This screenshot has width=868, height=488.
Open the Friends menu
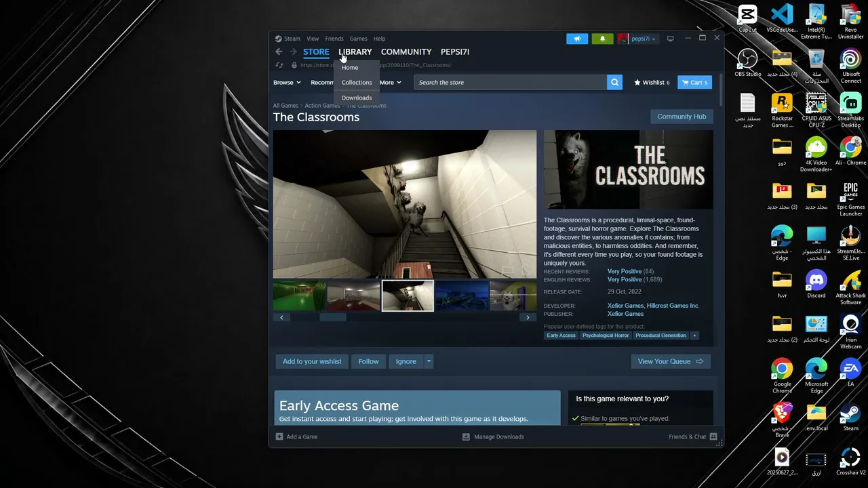pyautogui.click(x=334, y=39)
